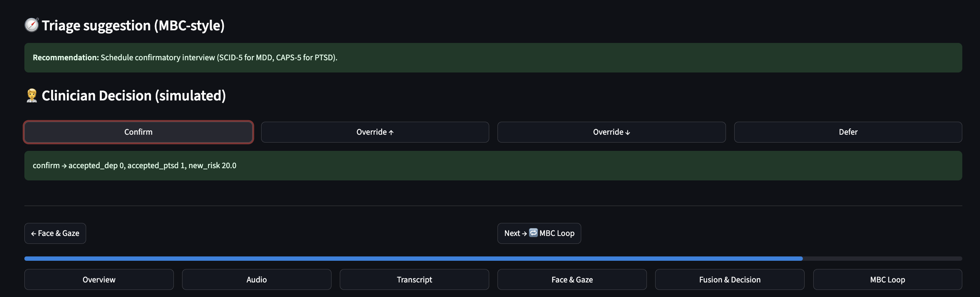The width and height of the screenshot is (980, 297).
Task: Choose Override down-arrow button
Action: click(611, 132)
